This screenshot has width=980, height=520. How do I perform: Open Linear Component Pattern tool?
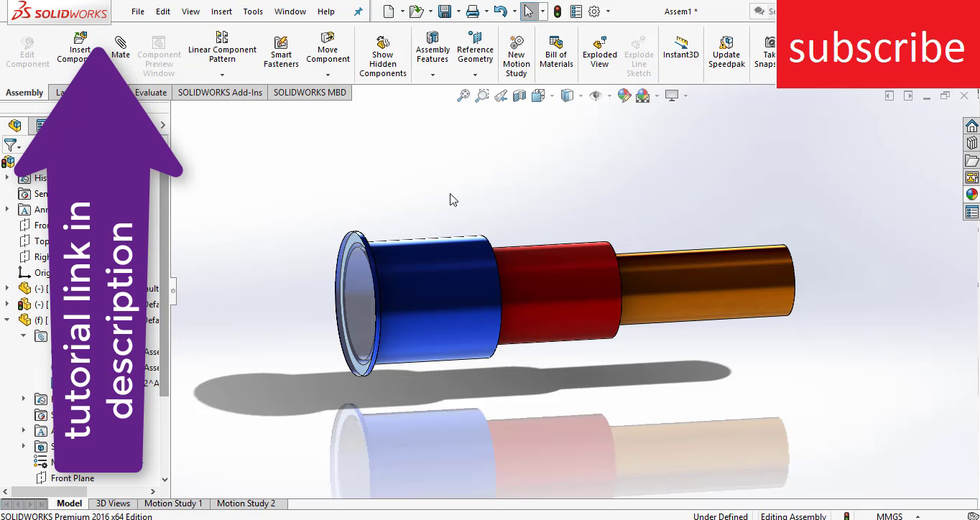pyautogui.click(x=222, y=47)
